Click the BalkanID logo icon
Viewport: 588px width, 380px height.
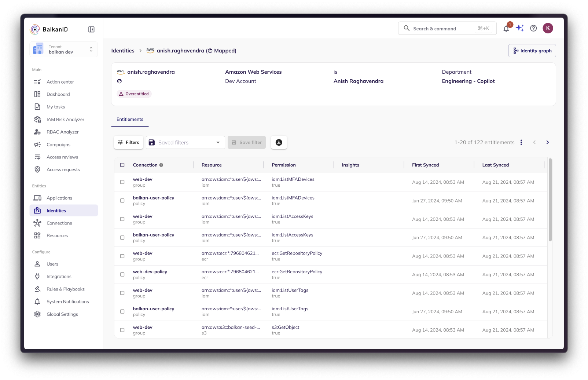click(35, 29)
